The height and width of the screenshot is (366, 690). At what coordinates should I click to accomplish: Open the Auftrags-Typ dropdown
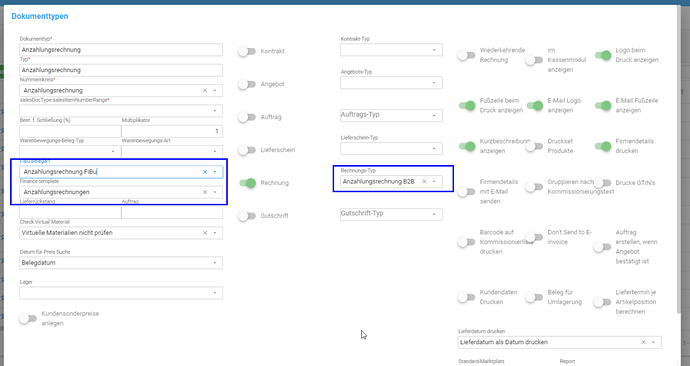[391, 115]
